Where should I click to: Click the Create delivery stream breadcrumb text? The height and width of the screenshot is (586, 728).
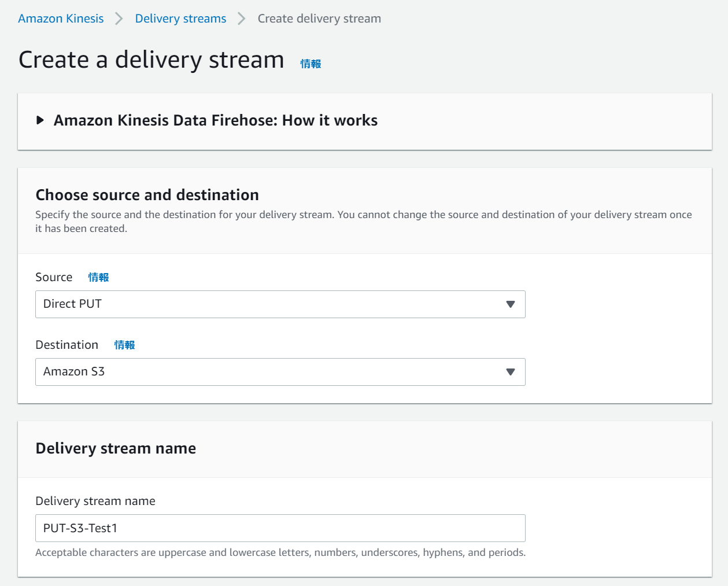[319, 19]
